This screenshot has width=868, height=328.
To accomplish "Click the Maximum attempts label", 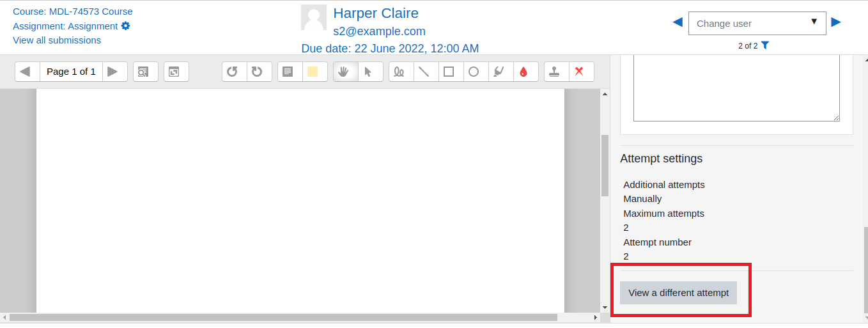I will pyautogui.click(x=663, y=213).
